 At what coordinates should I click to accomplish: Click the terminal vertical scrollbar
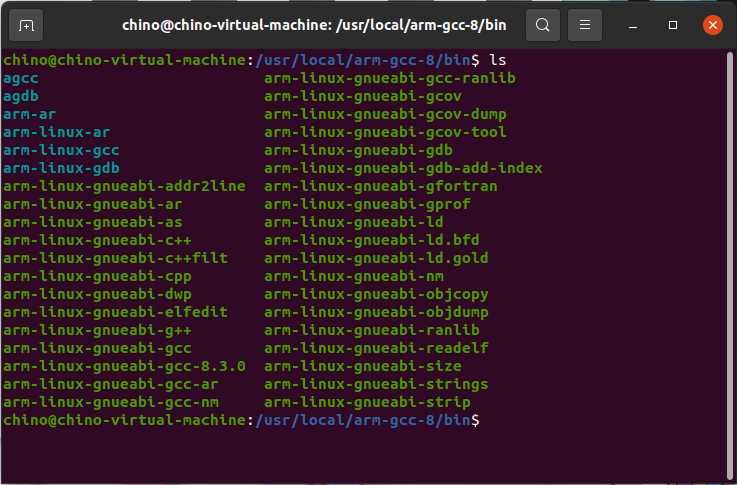coord(729,265)
